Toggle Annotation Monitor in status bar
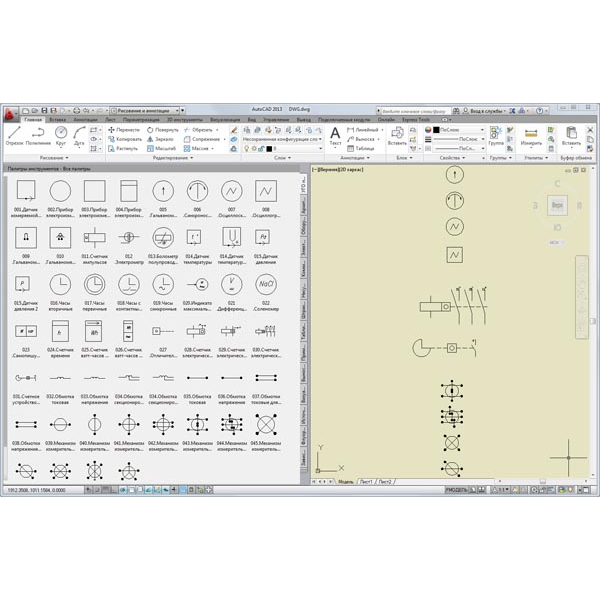Viewport: 600px width, 600px height. [209, 489]
